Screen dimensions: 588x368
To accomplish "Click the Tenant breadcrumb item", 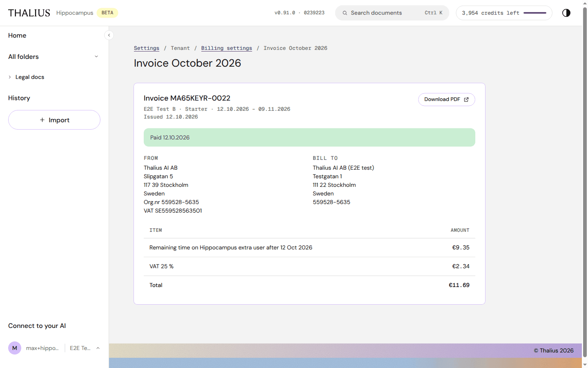I will click(x=180, y=48).
